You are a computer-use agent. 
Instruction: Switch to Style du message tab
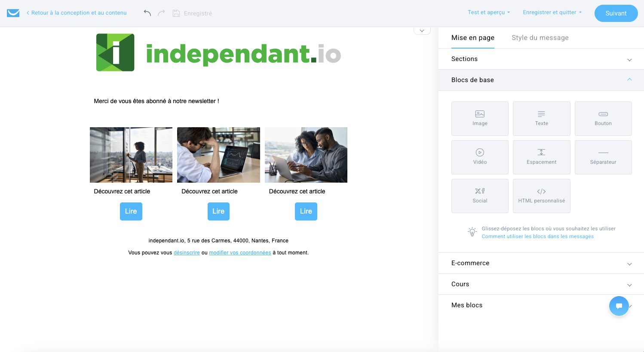(540, 38)
